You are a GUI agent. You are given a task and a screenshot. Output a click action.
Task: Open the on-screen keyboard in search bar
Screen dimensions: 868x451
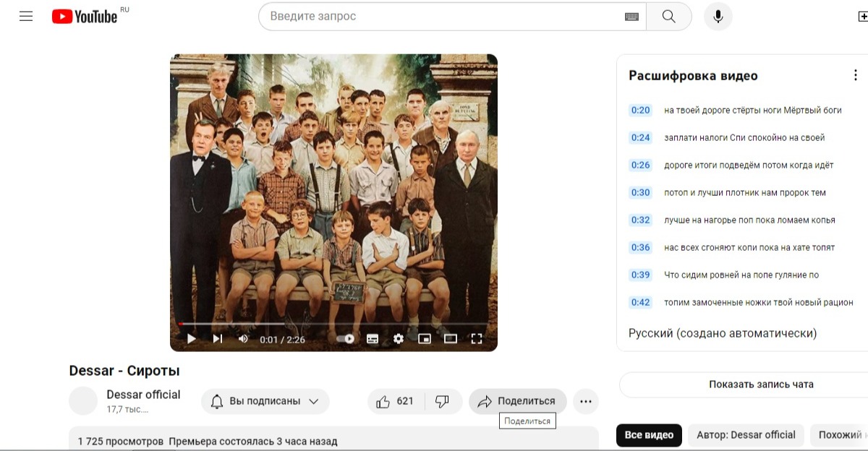tap(631, 17)
